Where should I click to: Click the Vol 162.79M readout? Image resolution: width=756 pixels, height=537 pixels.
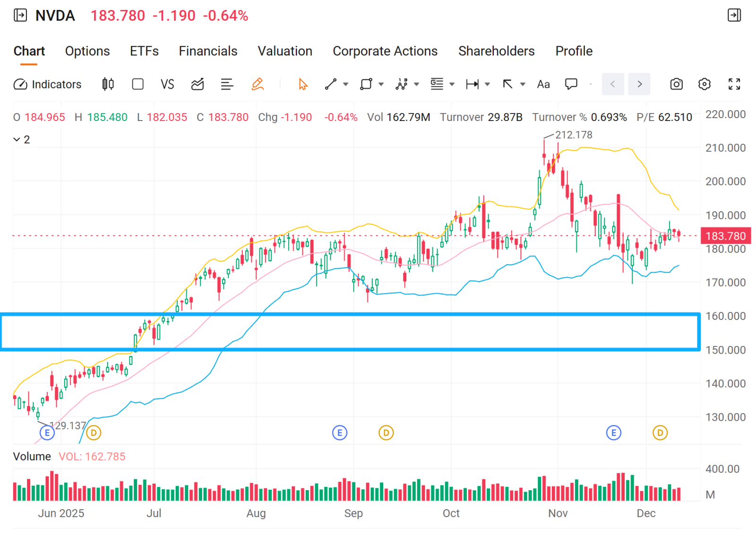[x=399, y=117]
